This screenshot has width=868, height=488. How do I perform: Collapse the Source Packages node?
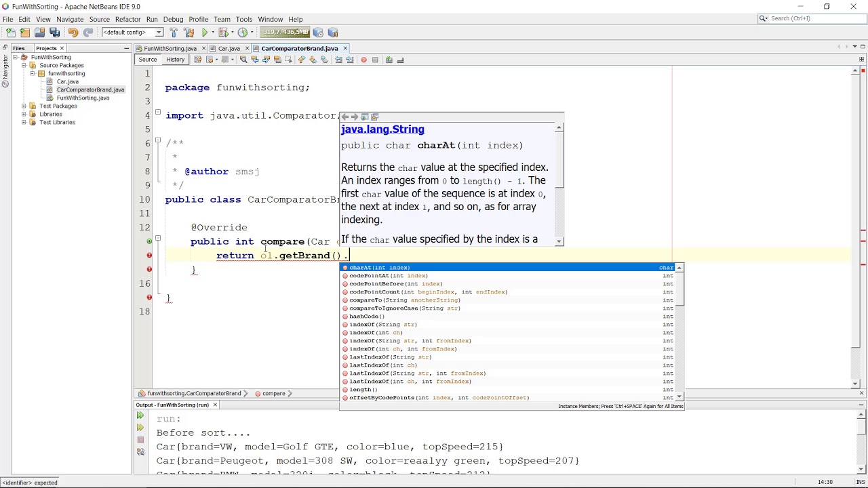coord(24,65)
